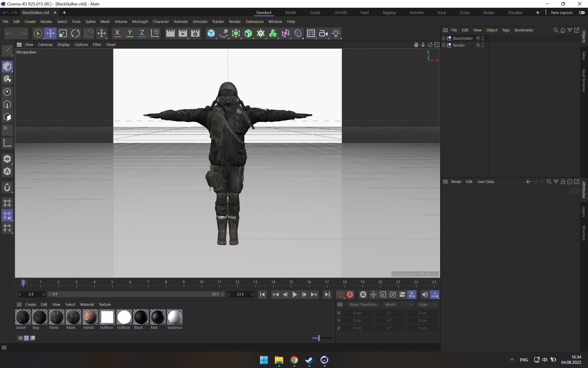Add a Cube primitive object
The width and height of the screenshot is (588, 368).
[211, 33]
